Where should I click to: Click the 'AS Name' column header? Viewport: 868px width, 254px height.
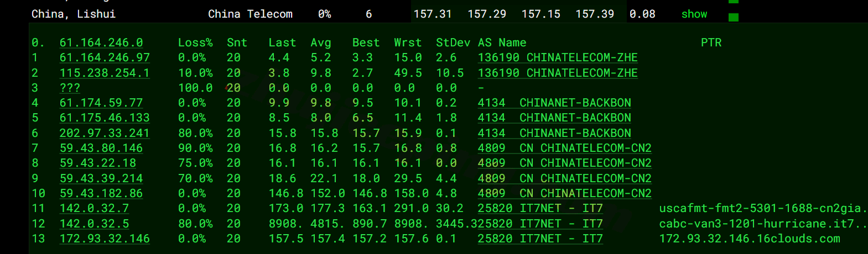click(x=502, y=43)
